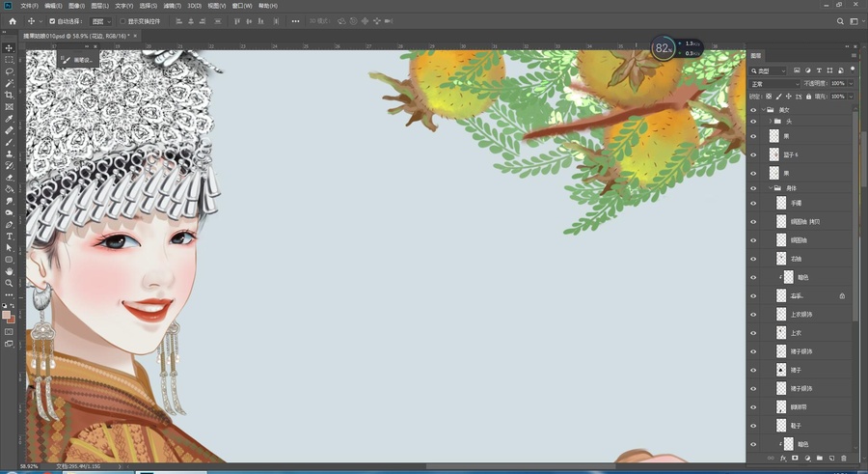Select the Crop tool
This screenshot has height=474, width=868.
9,95
